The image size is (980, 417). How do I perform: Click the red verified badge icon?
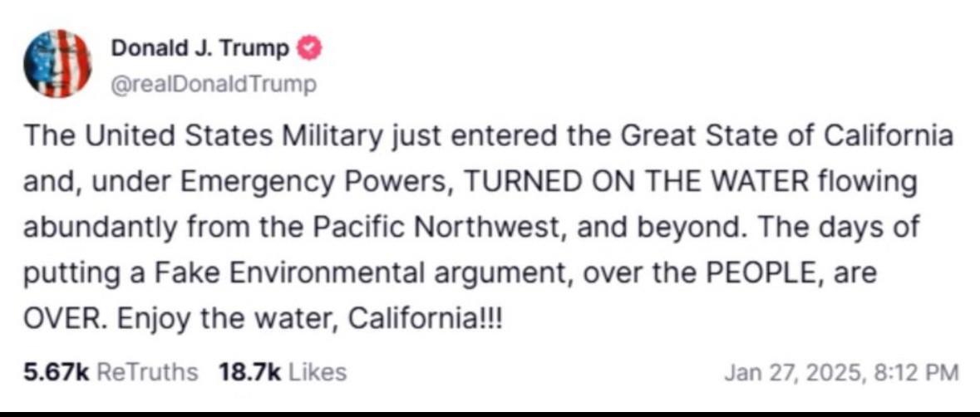[308, 49]
